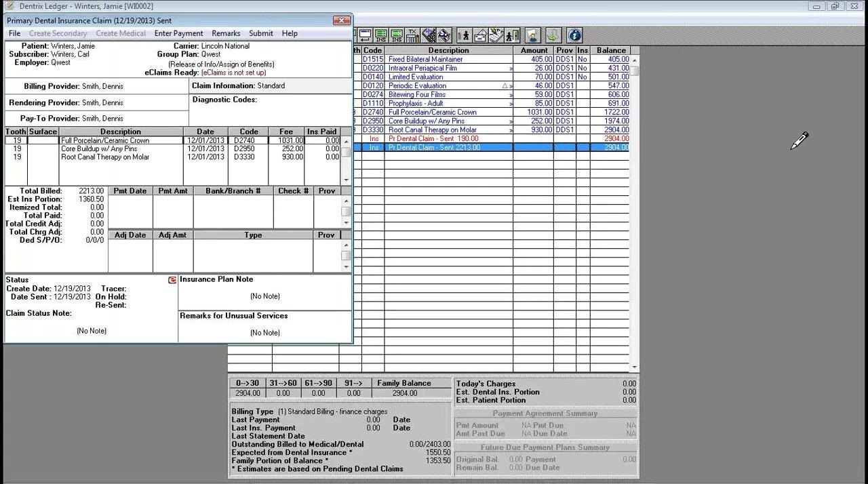Select the Bitewing Four Films ledger row
Viewport: 868px width, 484px height.
point(492,94)
